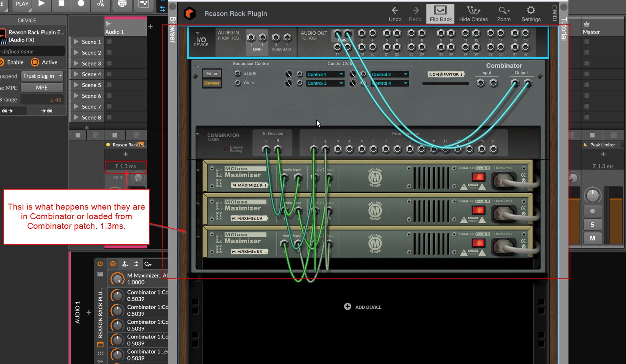Screen dimensions: 626x364
Task: Open Control 2 CV source dropdown
Action: (x=390, y=74)
